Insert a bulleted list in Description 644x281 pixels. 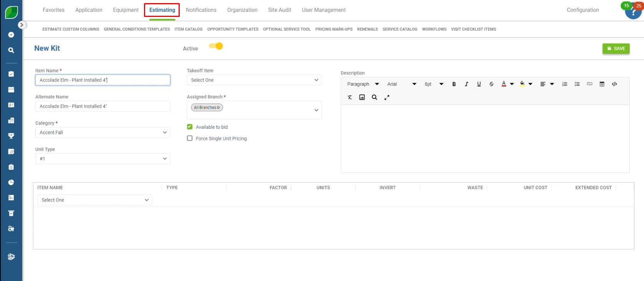point(577,84)
